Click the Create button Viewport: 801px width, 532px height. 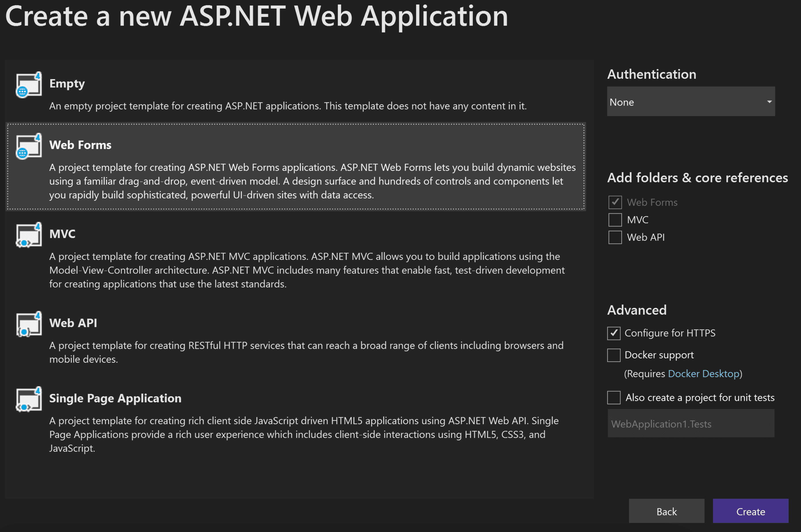pos(750,511)
